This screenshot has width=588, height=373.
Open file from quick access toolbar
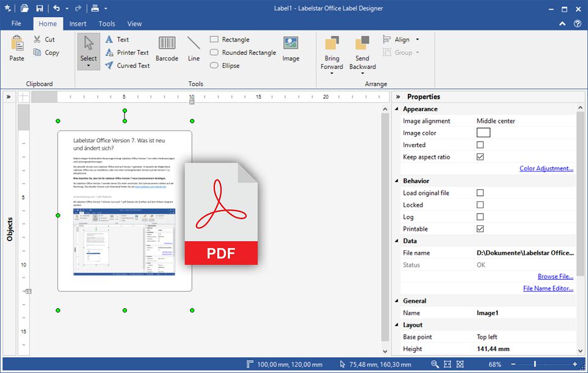25,9
